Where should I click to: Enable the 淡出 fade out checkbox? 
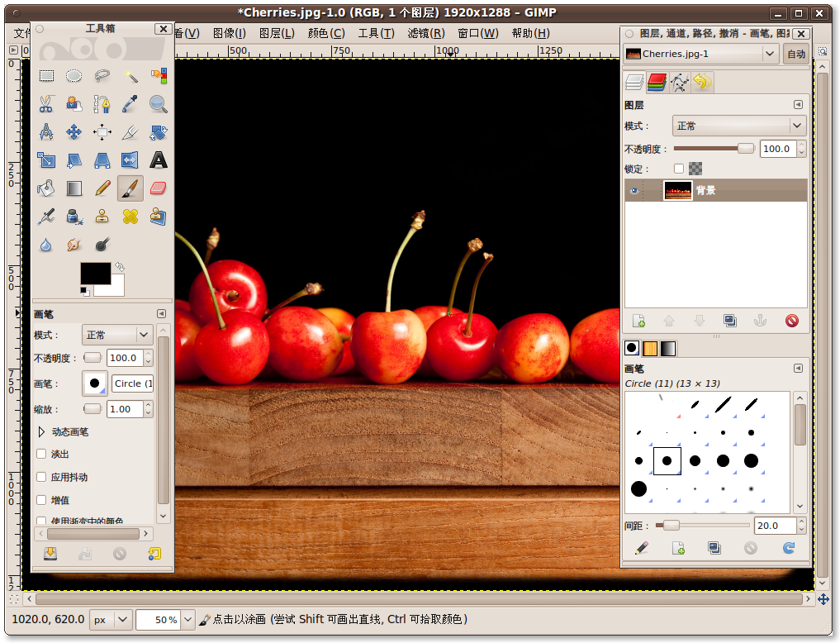(x=42, y=454)
